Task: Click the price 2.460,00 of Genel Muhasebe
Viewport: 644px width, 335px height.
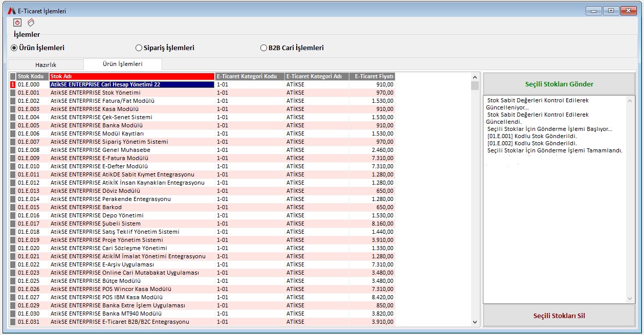Action: click(x=383, y=150)
